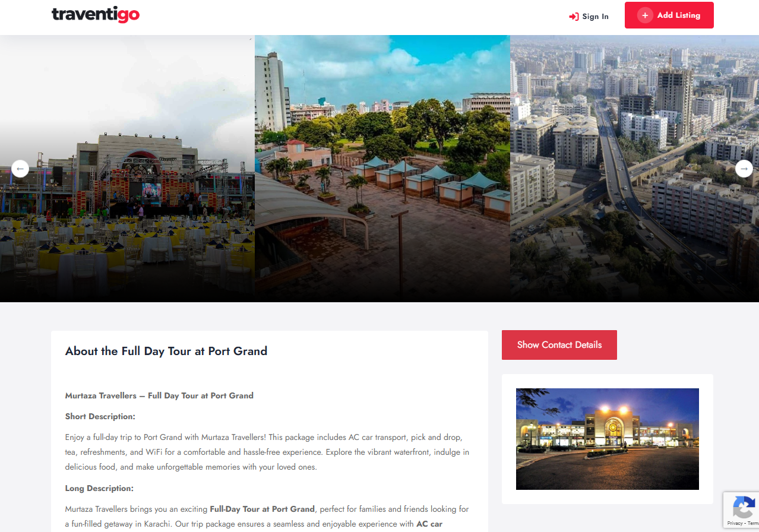Click the plus icon in Add Listing
Screen dimensions: 759x532
[x=645, y=15]
